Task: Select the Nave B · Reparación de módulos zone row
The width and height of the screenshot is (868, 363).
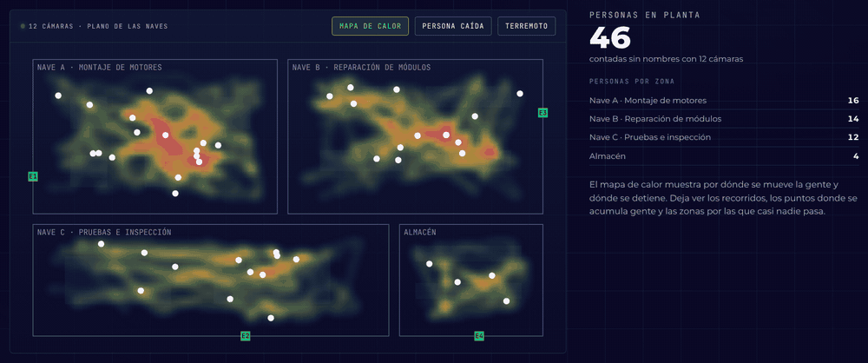Action: 724,119
